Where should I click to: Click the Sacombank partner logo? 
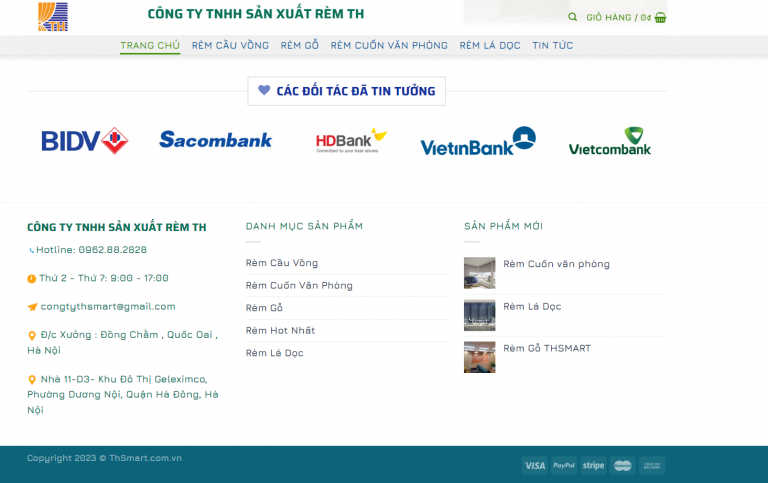point(216,140)
